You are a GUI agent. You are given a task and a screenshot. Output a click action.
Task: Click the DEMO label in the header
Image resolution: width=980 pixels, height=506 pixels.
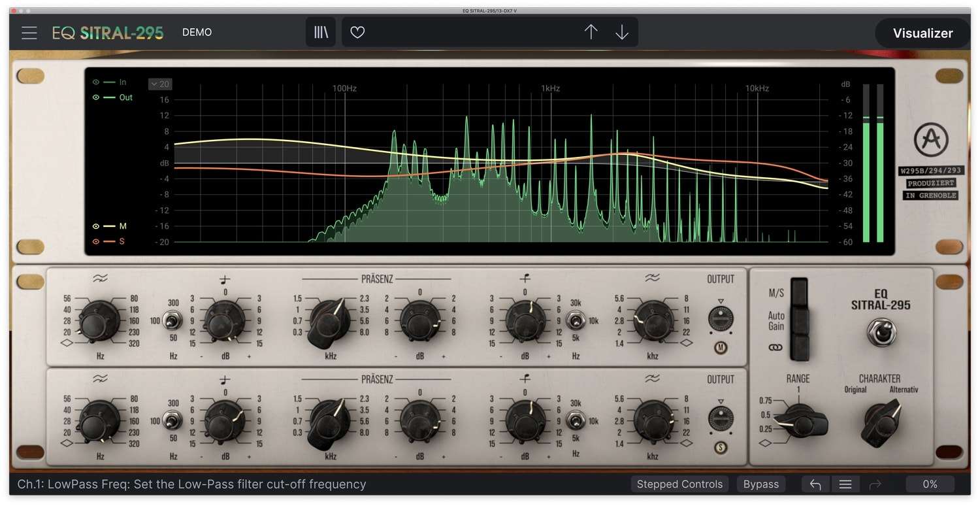[x=197, y=31]
